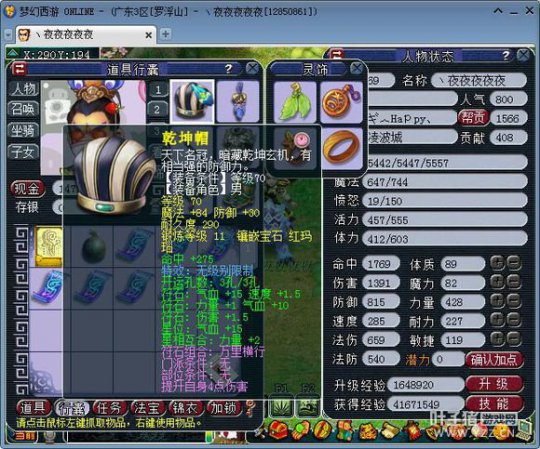The image size is (540, 449).
Task: Click the 加锁 lock button
Action: pos(224,408)
